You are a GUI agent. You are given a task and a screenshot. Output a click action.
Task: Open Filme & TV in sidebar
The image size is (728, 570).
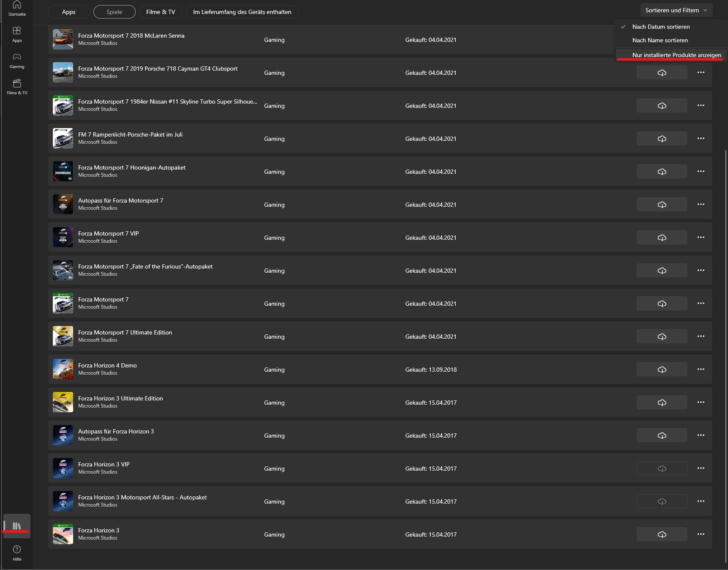[x=17, y=87]
